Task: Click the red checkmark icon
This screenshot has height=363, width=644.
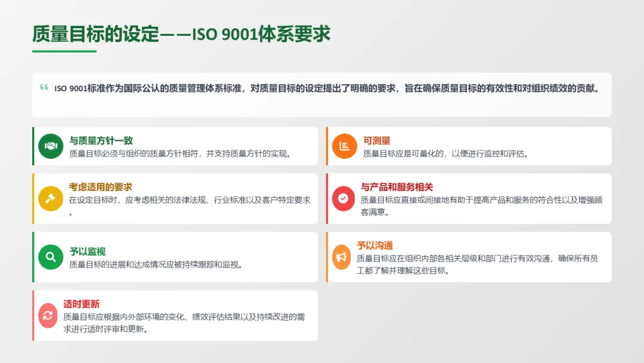Action: click(x=343, y=199)
